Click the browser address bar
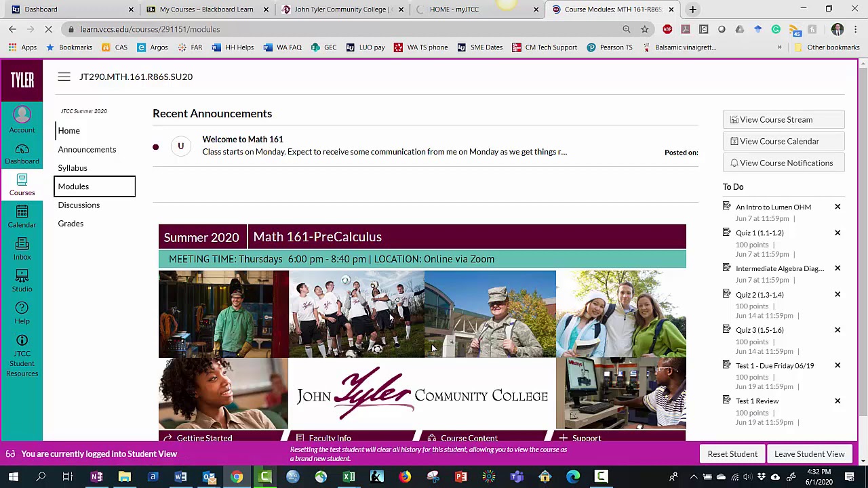This screenshot has width=868, height=488. point(346,29)
